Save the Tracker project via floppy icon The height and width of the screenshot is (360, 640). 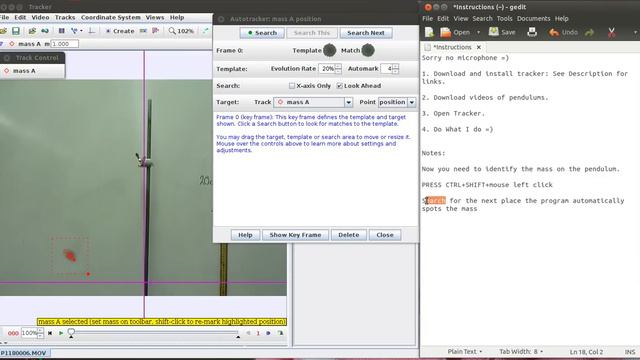(16, 31)
